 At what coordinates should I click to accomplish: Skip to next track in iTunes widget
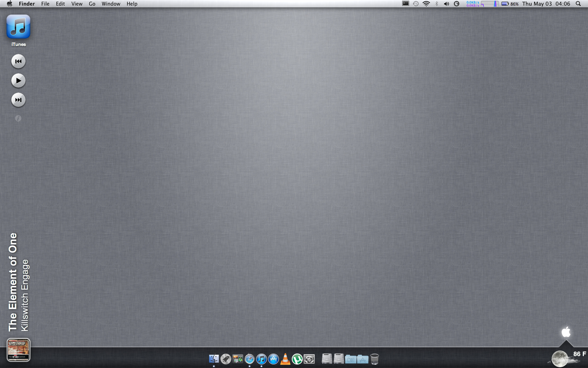click(18, 100)
